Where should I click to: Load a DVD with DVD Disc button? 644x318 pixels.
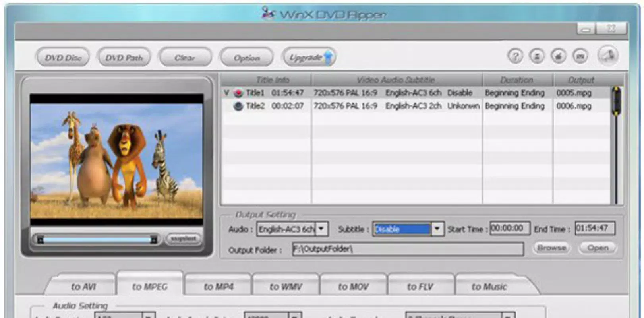pyautogui.click(x=63, y=58)
